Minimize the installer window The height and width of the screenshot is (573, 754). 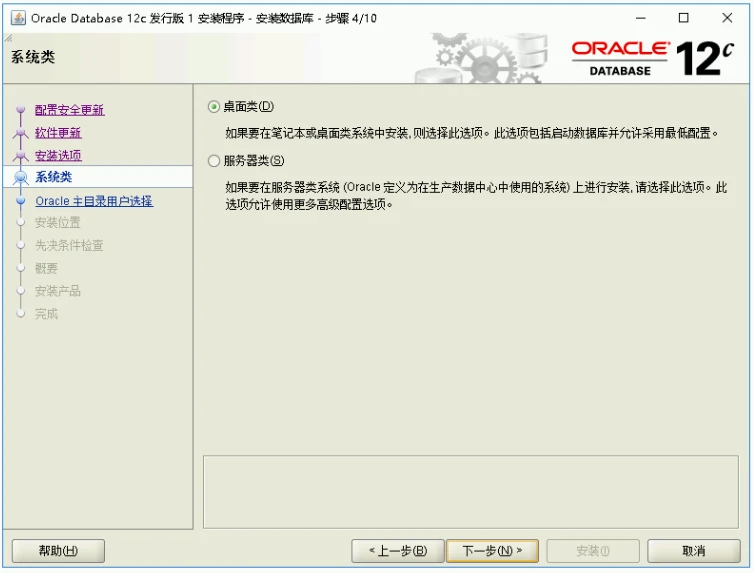(641, 18)
